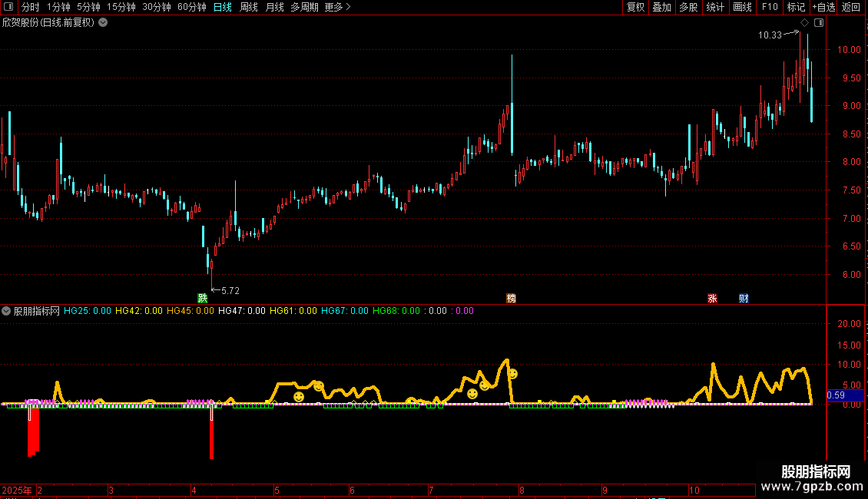Select the 1分钟 period
868x499 pixels.
click(58, 7)
